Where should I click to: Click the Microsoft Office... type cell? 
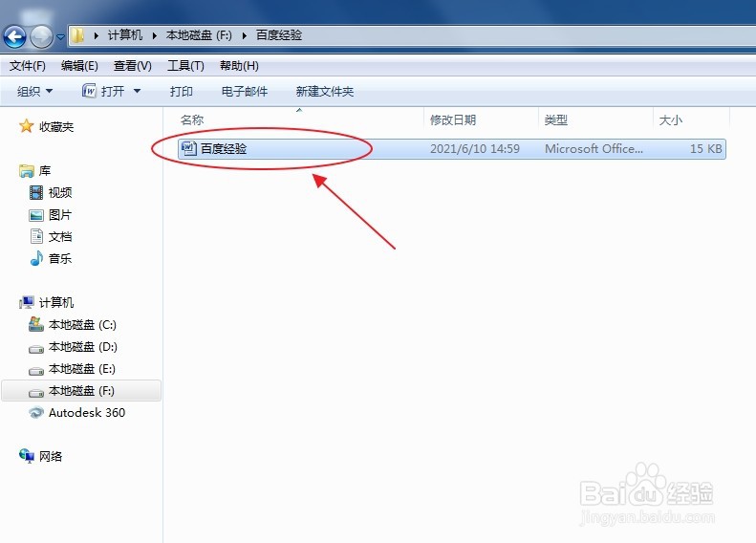pyautogui.click(x=594, y=148)
